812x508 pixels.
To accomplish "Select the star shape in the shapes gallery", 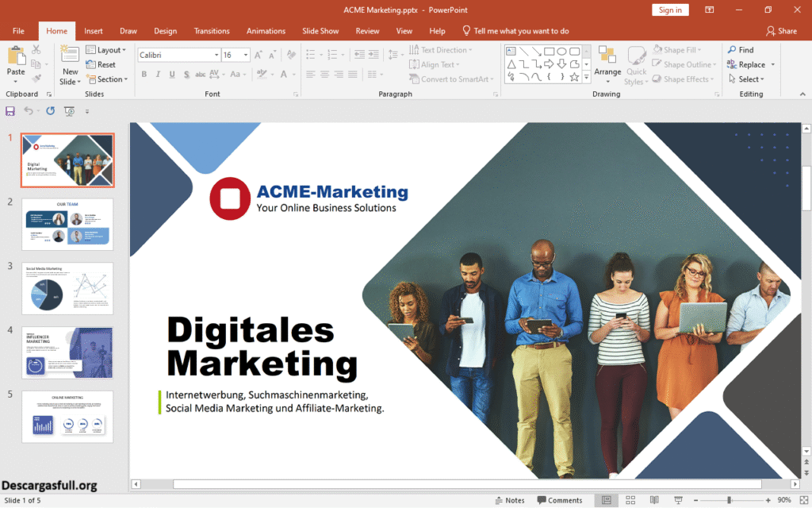I will coord(574,77).
